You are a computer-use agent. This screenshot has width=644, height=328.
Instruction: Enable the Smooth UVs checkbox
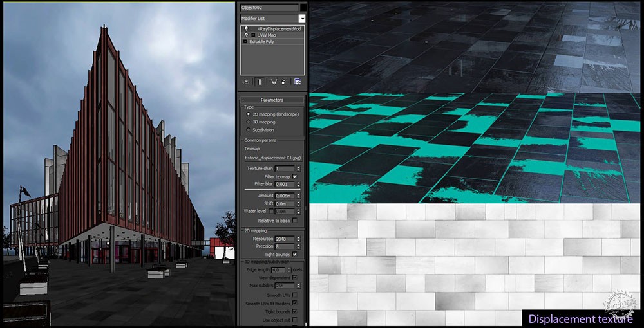pos(294,295)
